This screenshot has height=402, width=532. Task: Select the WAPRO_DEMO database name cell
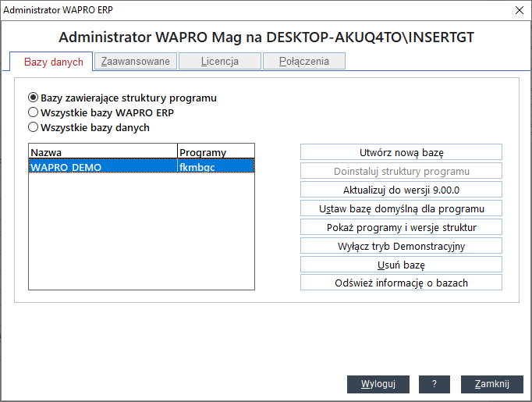[x=103, y=166]
